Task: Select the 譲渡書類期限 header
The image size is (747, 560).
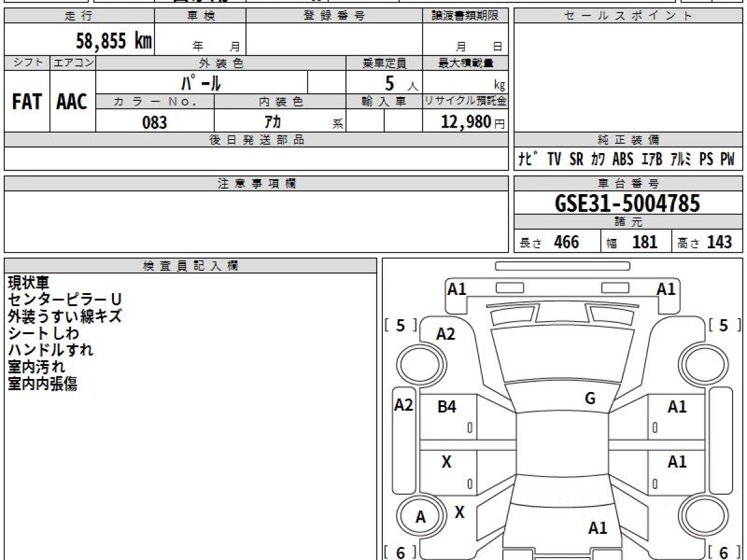Action: 465,16
